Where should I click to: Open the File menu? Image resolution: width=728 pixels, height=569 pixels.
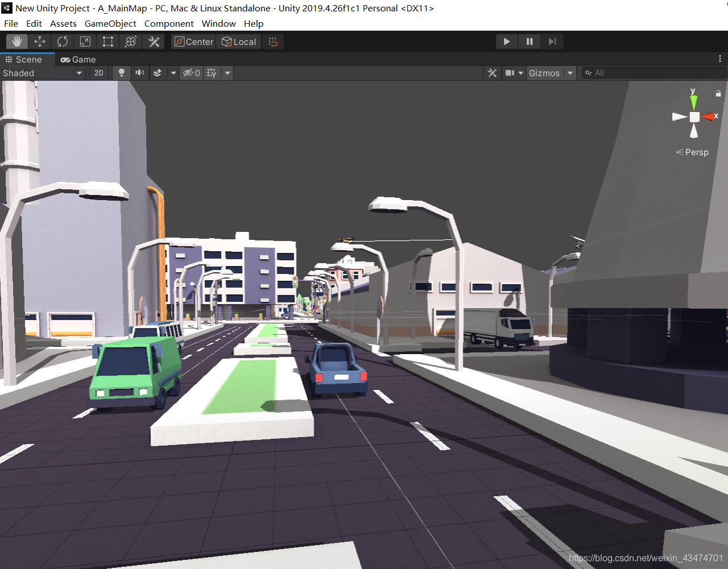tap(11, 24)
